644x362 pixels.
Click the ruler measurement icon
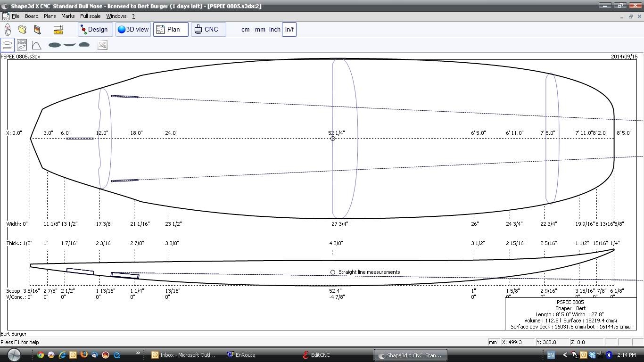coord(58,30)
